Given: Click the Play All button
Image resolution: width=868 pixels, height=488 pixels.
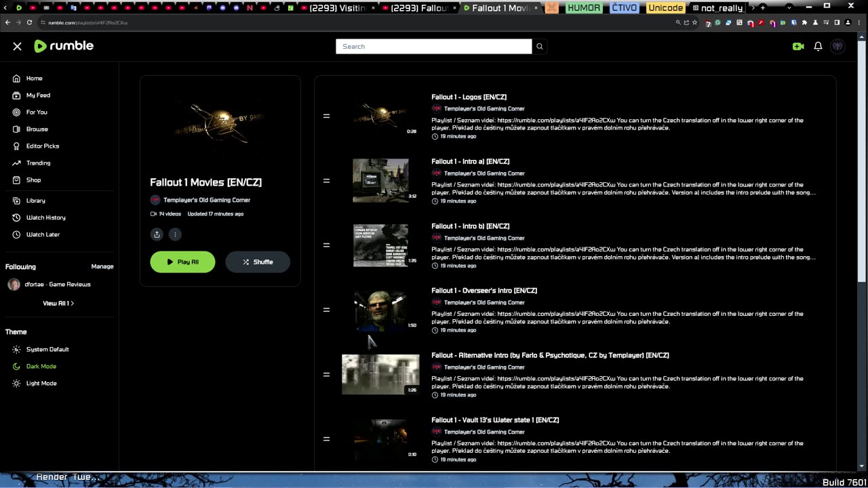Looking at the screenshot, I should (182, 262).
